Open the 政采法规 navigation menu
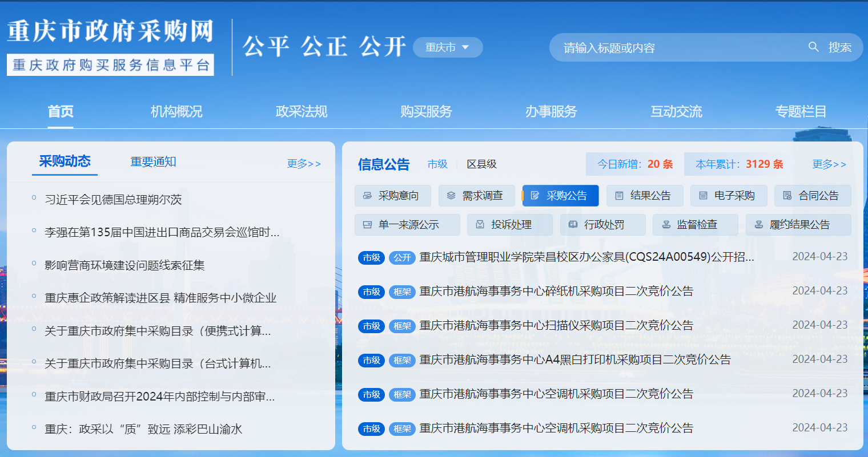868x457 pixels. coord(302,111)
